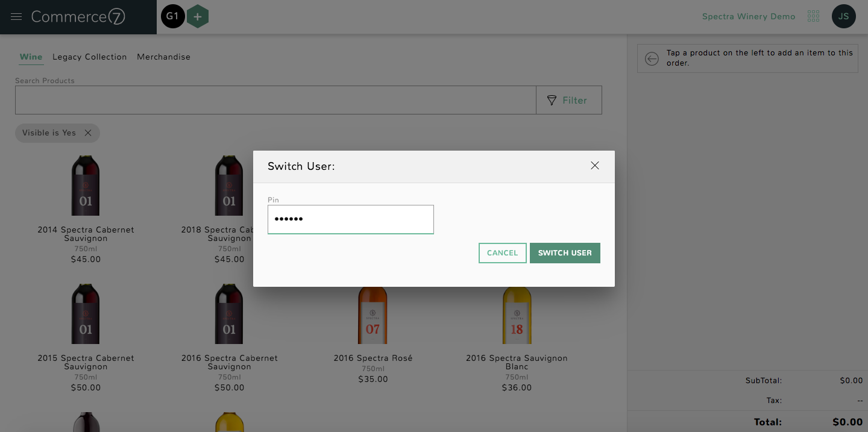Click the JS user avatar
Image resolution: width=868 pixels, height=432 pixels.
click(x=843, y=16)
